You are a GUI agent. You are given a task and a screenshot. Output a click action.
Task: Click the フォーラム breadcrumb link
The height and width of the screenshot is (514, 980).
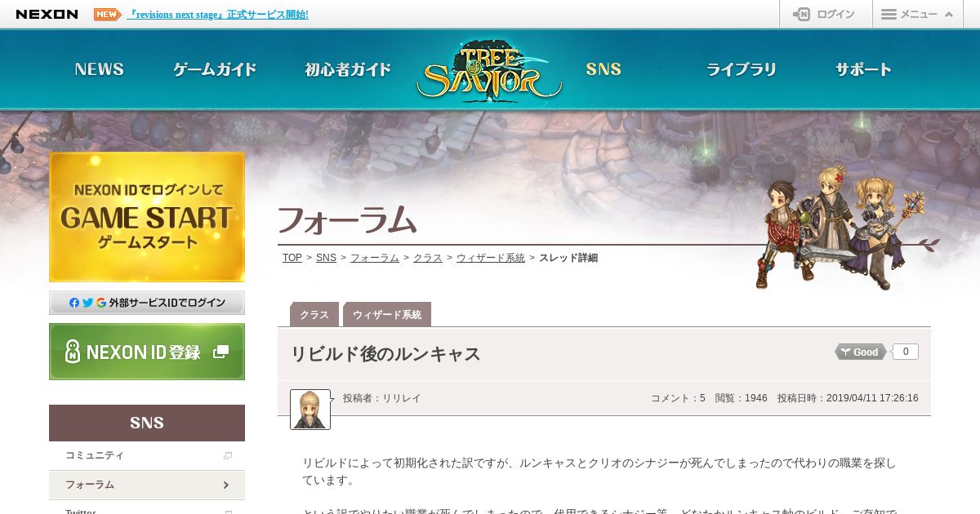pos(375,258)
